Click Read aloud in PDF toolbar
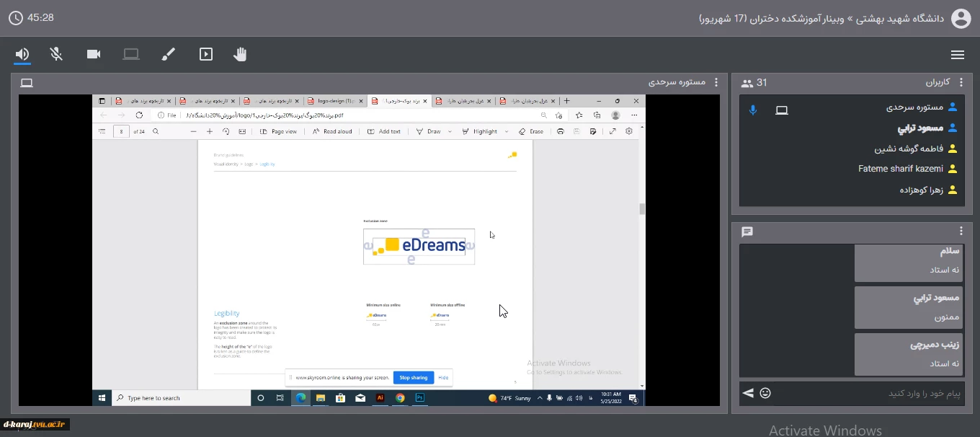Viewport: 980px width, 437px height. click(x=333, y=131)
